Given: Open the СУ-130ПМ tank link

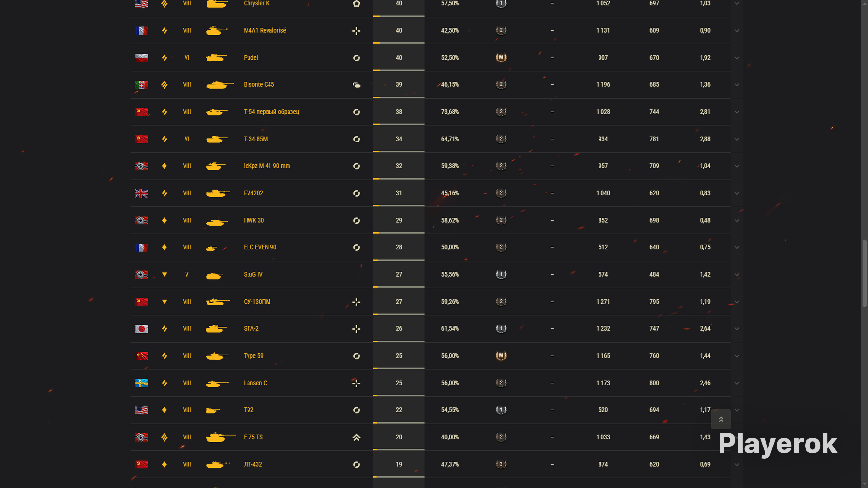Looking at the screenshot, I should point(257,302).
